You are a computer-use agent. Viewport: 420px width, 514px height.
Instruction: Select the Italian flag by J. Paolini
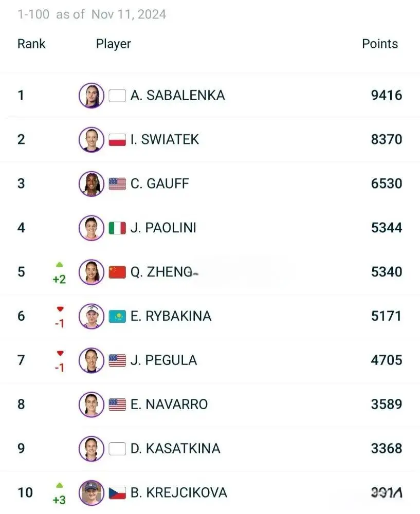pos(117,228)
